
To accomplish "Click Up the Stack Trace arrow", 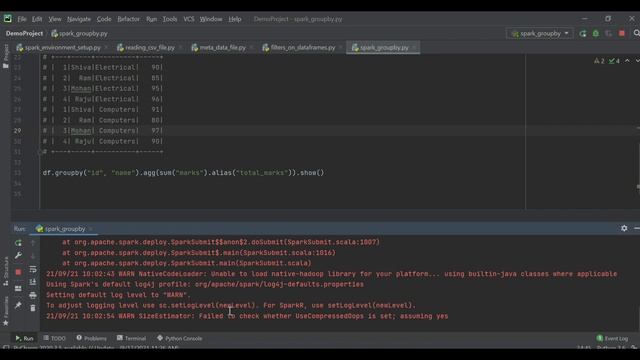I will coord(33,243).
